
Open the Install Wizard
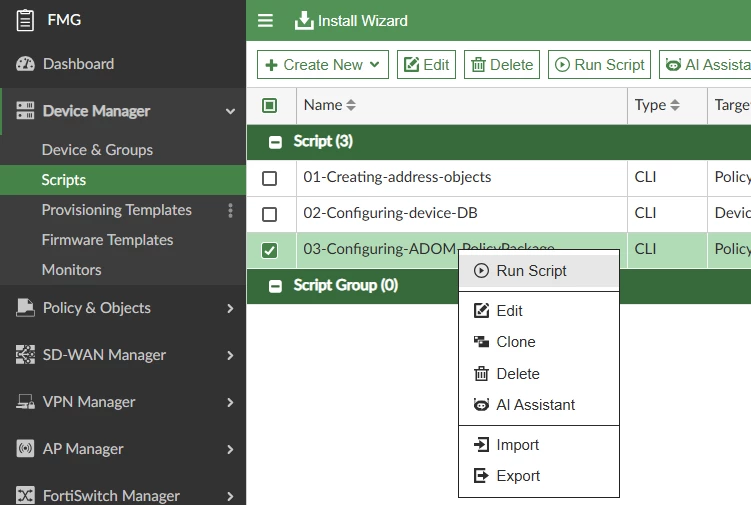351,21
